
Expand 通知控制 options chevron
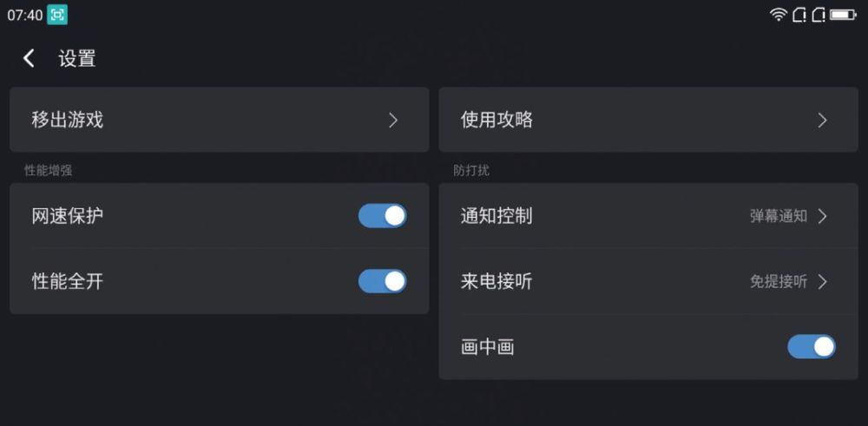[x=822, y=216]
